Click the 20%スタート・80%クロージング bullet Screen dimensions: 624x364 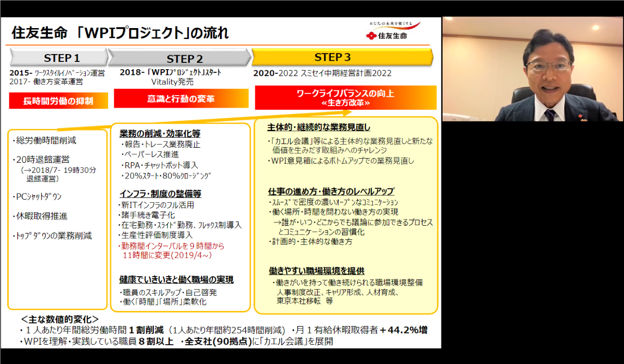[166, 176]
